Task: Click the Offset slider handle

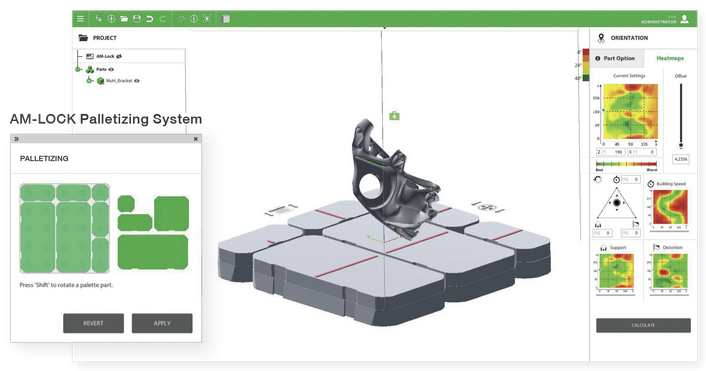Action: [x=681, y=145]
